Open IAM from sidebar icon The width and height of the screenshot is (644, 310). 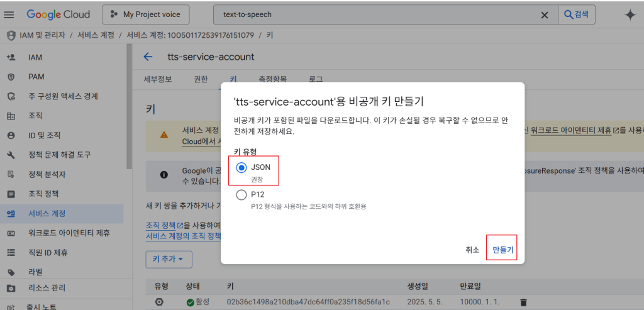click(x=11, y=57)
